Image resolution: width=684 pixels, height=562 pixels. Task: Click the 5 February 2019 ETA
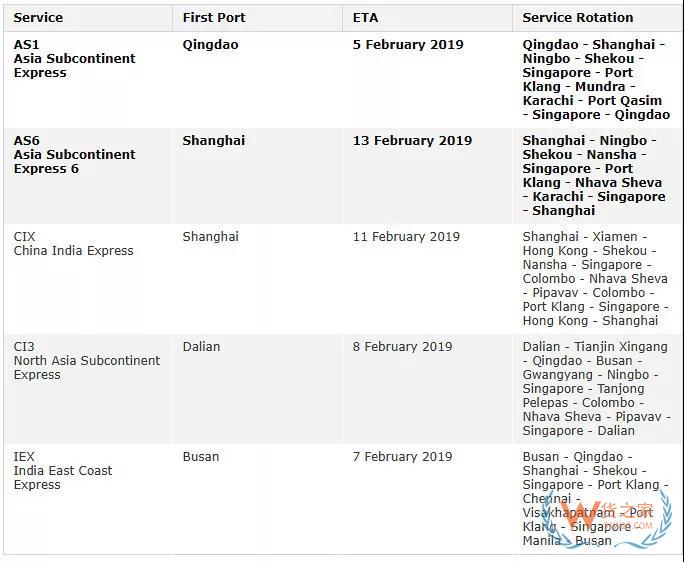408,45
